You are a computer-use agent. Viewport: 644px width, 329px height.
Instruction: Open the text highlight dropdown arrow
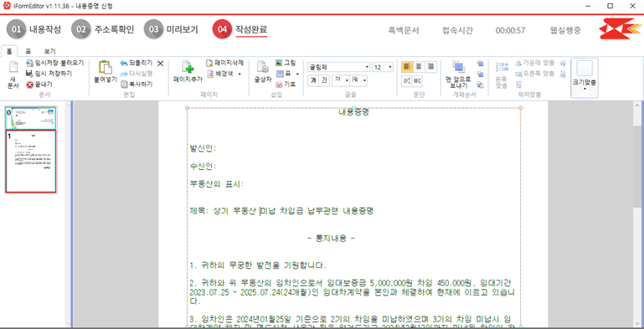click(x=364, y=81)
